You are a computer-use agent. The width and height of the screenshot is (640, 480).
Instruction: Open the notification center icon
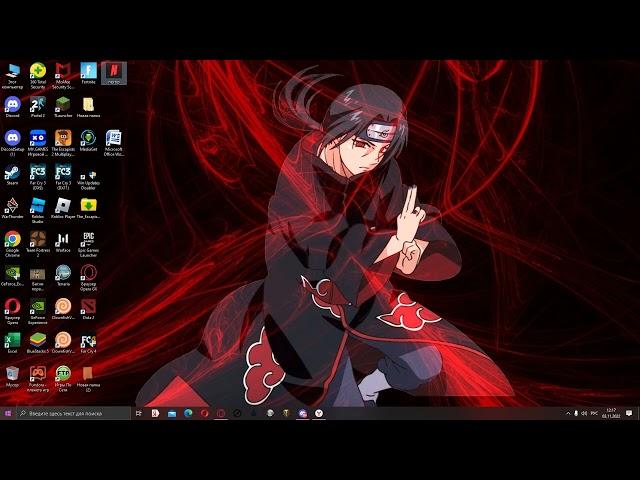point(629,413)
